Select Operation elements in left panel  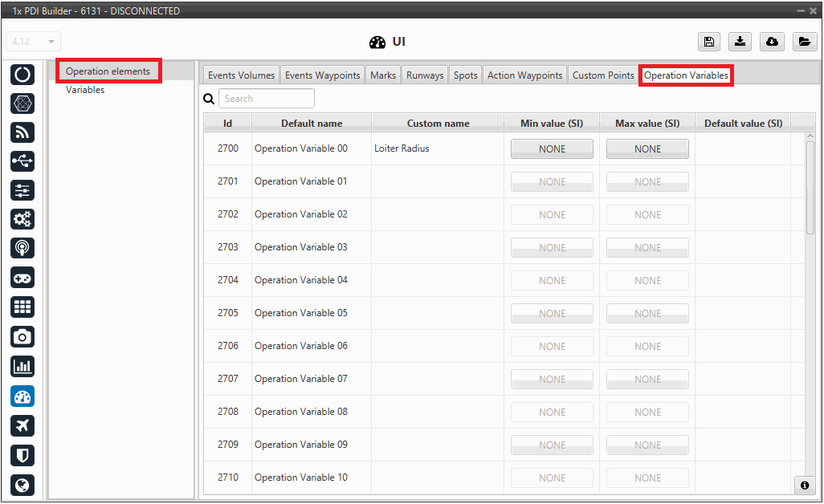[108, 71]
